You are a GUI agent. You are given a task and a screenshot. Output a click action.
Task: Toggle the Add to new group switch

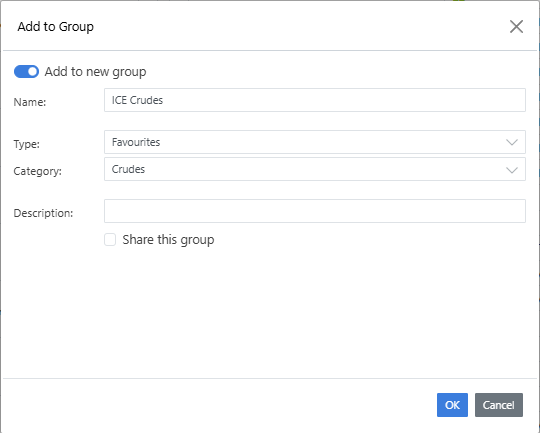click(26, 72)
